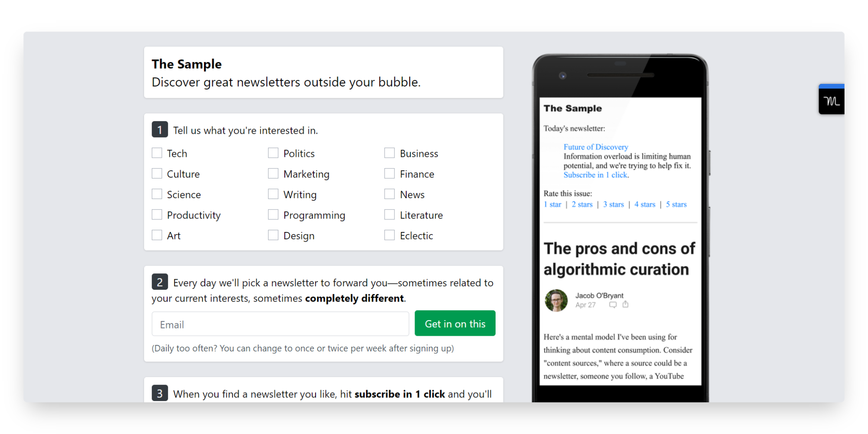Rate the issue 5 stars
Screen dimensions: 868x434
pos(676,204)
